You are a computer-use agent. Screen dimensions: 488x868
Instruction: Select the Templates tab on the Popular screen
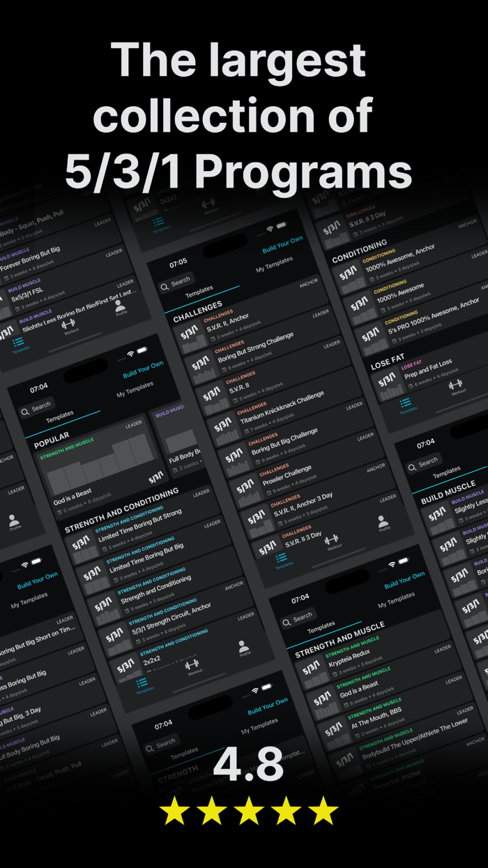60,418
